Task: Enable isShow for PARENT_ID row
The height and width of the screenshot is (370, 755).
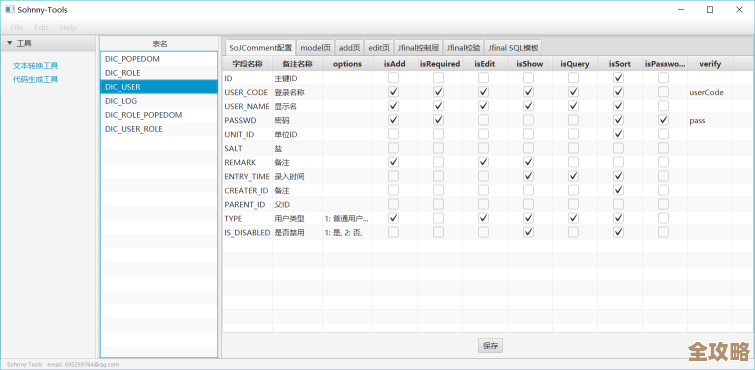Action: click(529, 204)
